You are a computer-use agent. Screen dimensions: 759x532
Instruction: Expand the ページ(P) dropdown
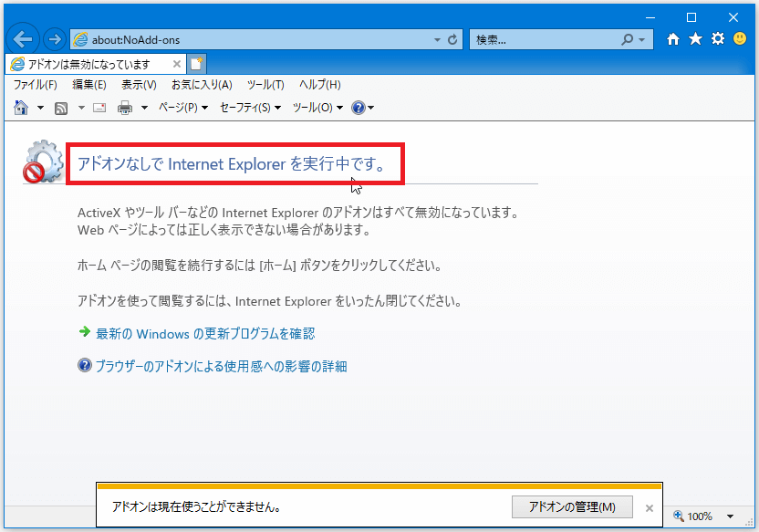(182, 108)
